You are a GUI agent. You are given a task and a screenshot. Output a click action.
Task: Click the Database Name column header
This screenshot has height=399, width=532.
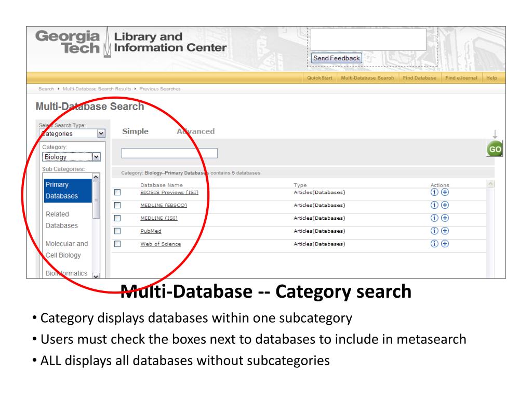[x=162, y=185]
